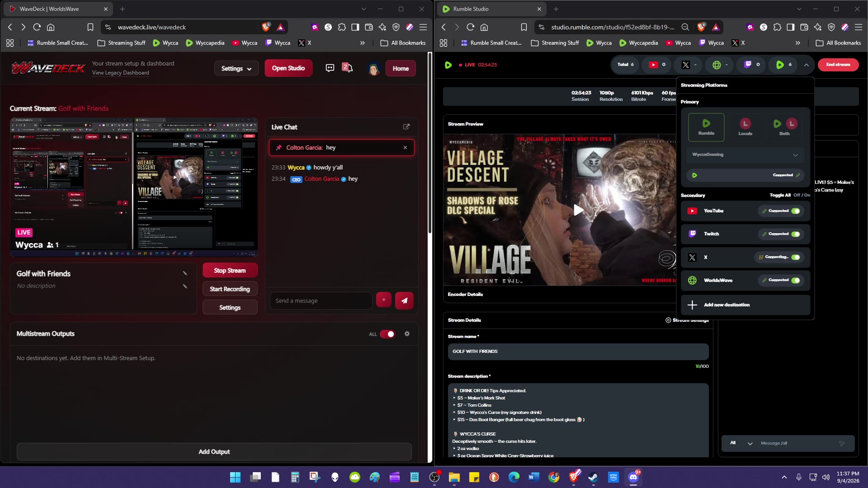Open the WaveDeck chat bubble icon

(330, 68)
